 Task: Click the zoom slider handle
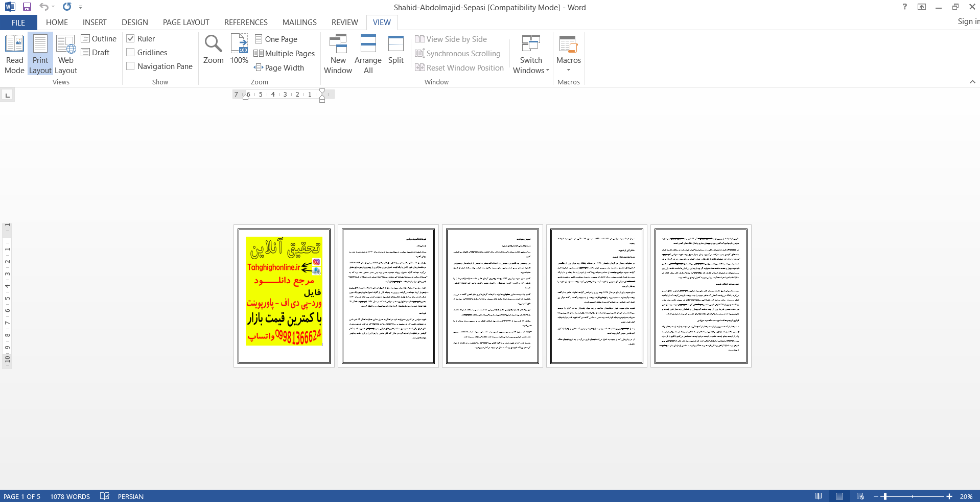click(x=885, y=496)
